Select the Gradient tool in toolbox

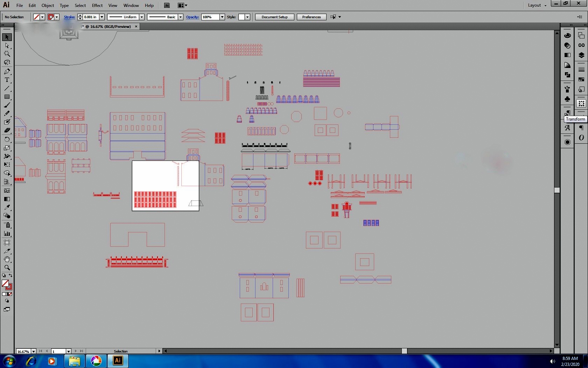point(7,199)
